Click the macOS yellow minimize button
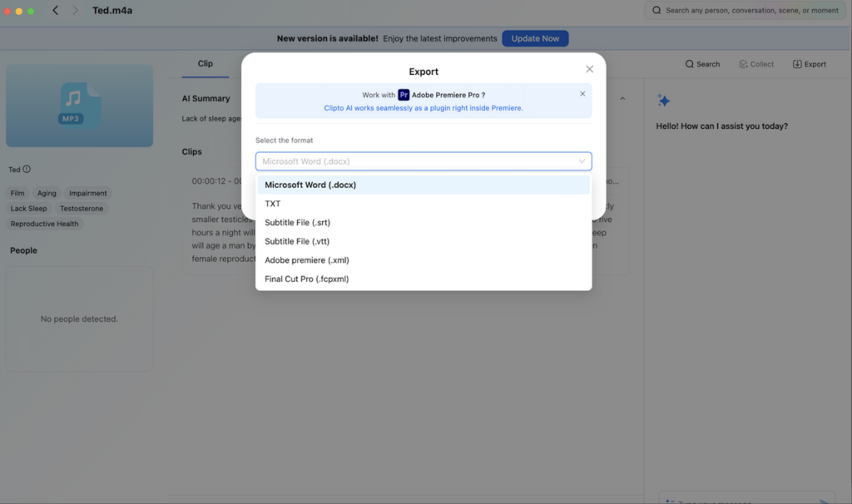This screenshot has width=852, height=504. point(19,11)
